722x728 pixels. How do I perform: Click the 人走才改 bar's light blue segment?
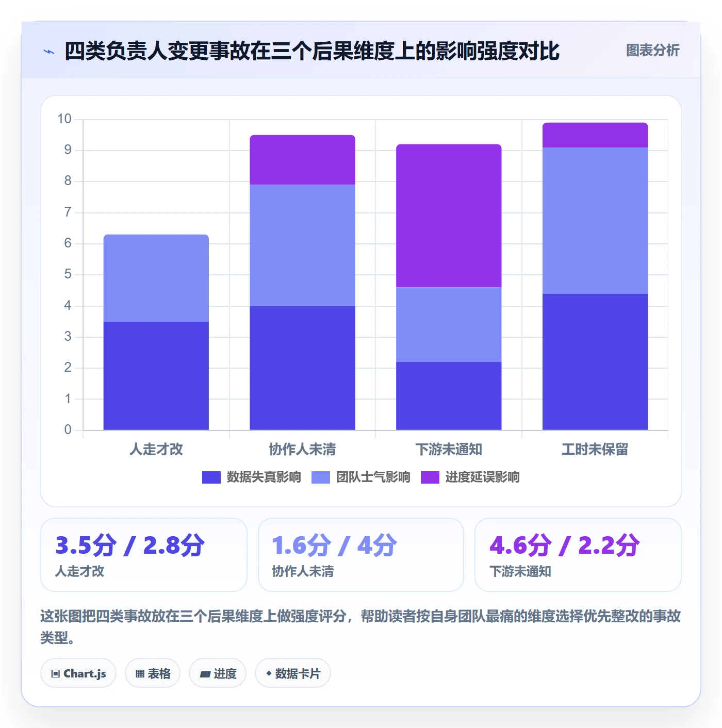(156, 278)
